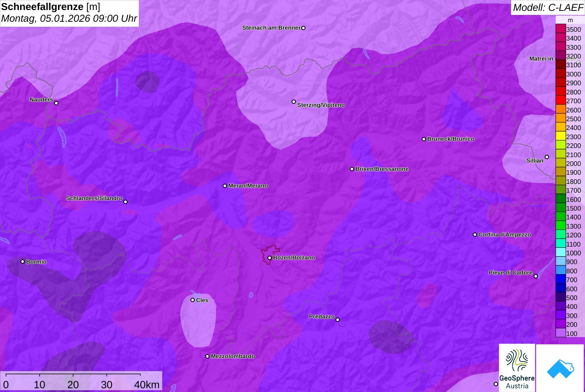Select the red 2700 m legend swatch
The image size is (585, 392).
pos(560,100)
